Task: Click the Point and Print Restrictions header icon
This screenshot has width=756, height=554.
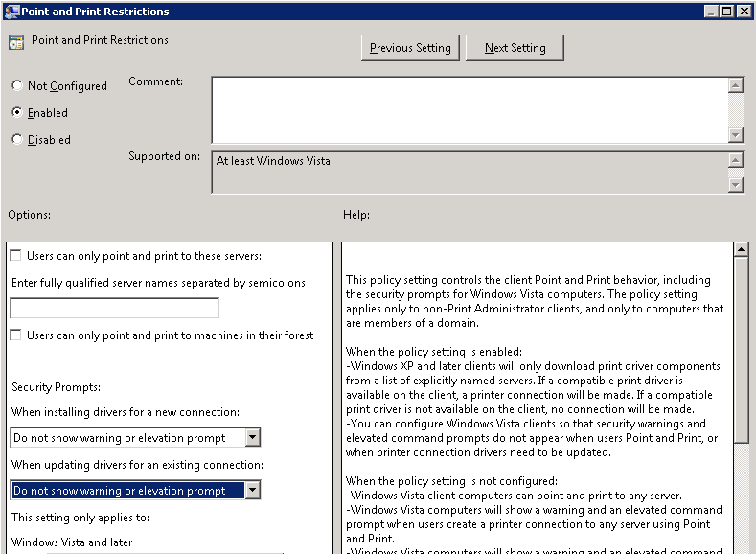Action: 16,42
